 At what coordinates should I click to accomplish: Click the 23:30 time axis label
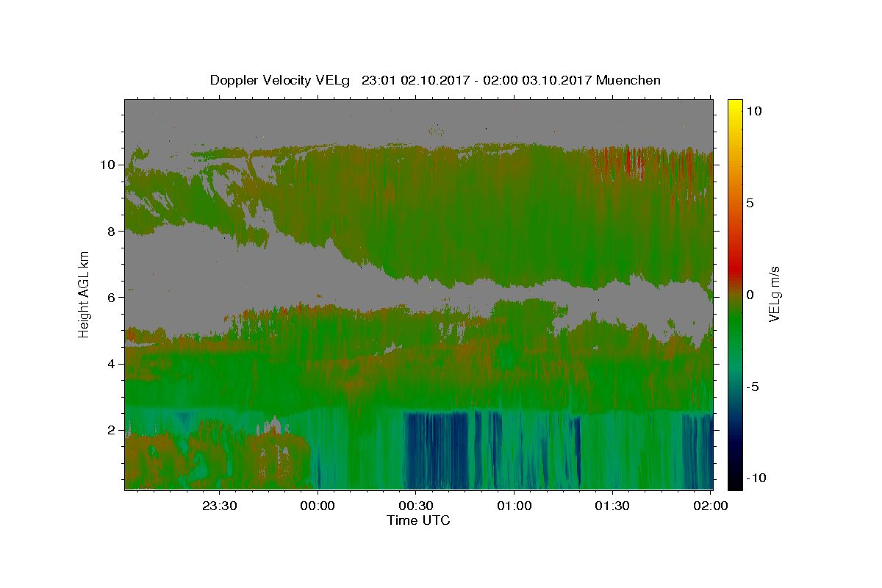pos(220,506)
